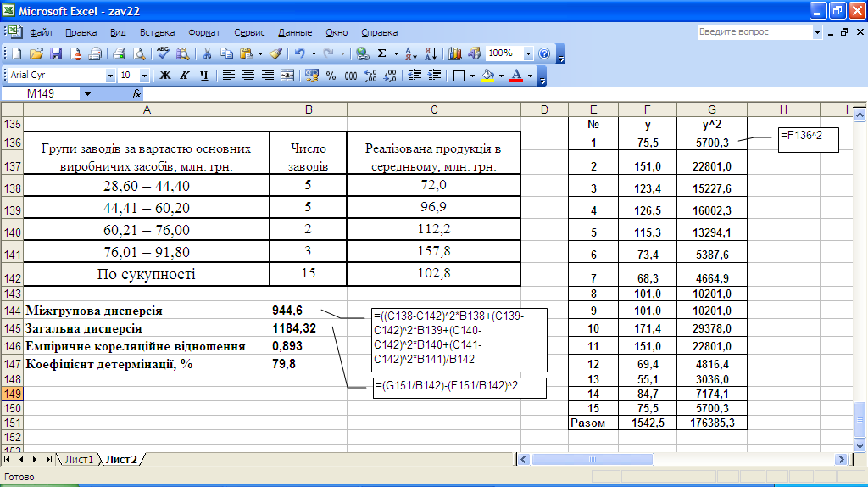Click the Merge and Center icon
Image resolution: width=868 pixels, height=487 pixels.
287,76
